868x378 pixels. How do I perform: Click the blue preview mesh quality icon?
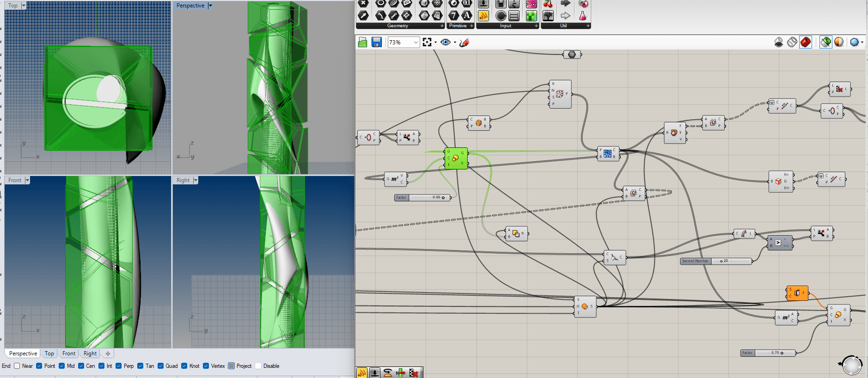(x=855, y=43)
